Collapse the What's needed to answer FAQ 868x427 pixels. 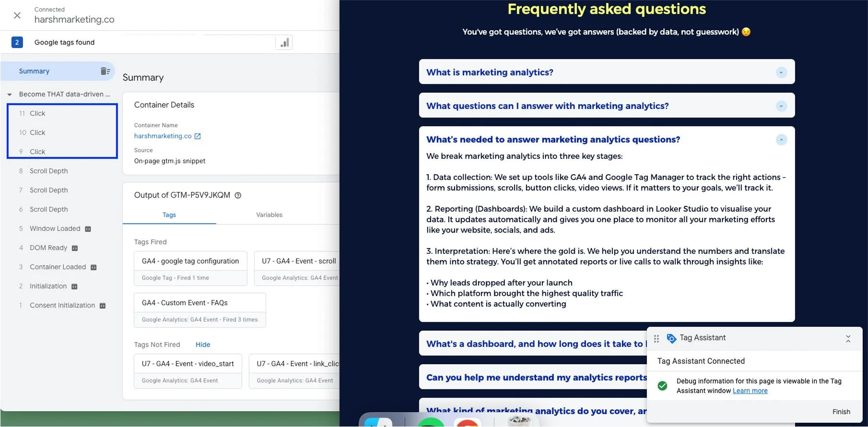click(781, 140)
